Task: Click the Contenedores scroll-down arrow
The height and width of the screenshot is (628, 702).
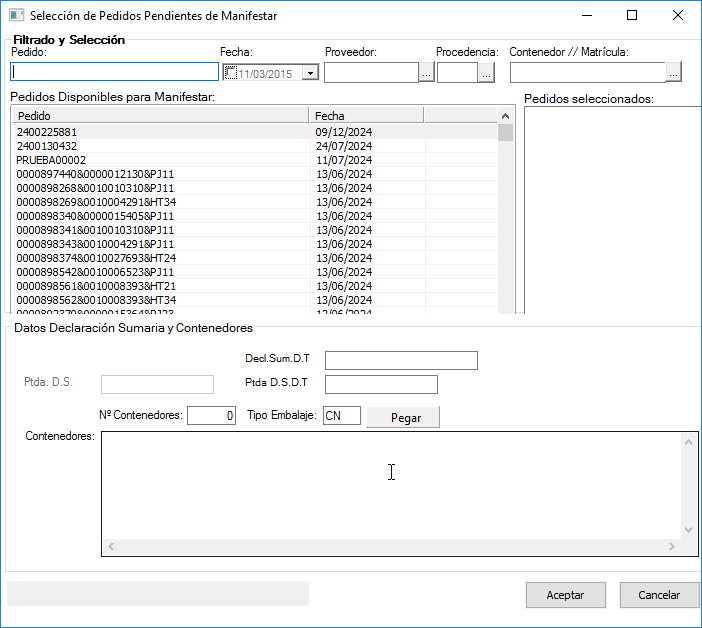Action: (688, 530)
